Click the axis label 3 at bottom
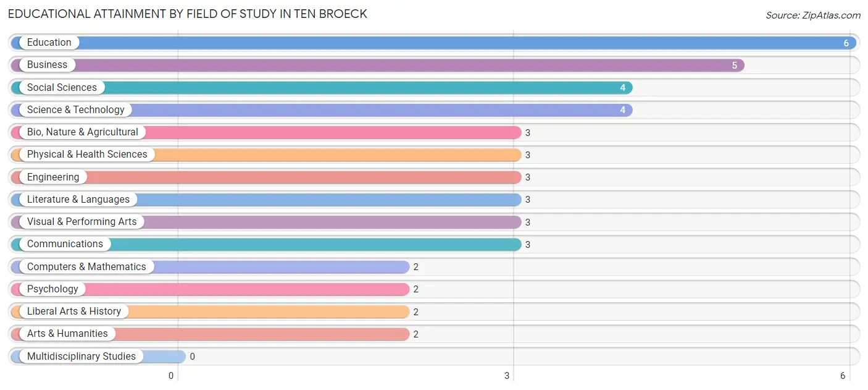This screenshot has width=868, height=390. pos(507,376)
